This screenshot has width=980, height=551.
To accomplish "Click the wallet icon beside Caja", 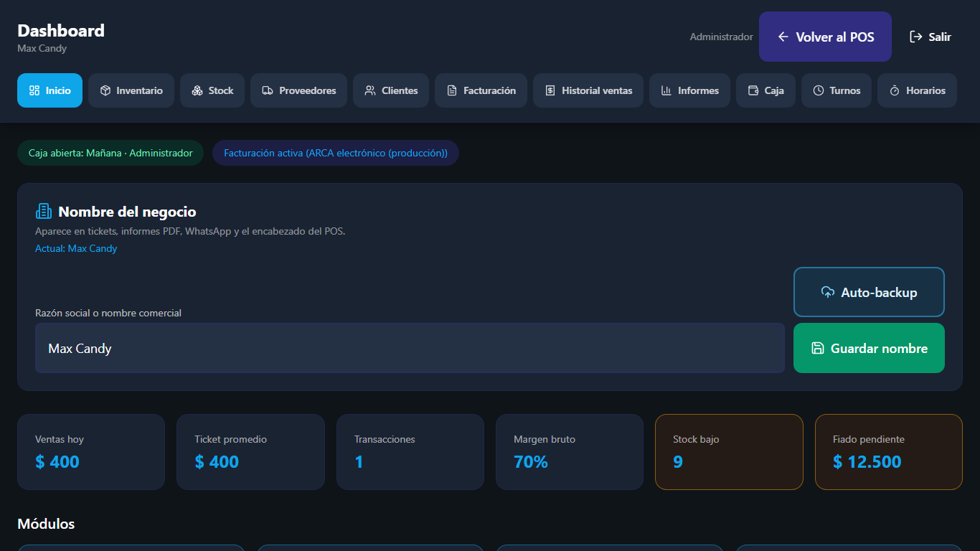I will (753, 90).
